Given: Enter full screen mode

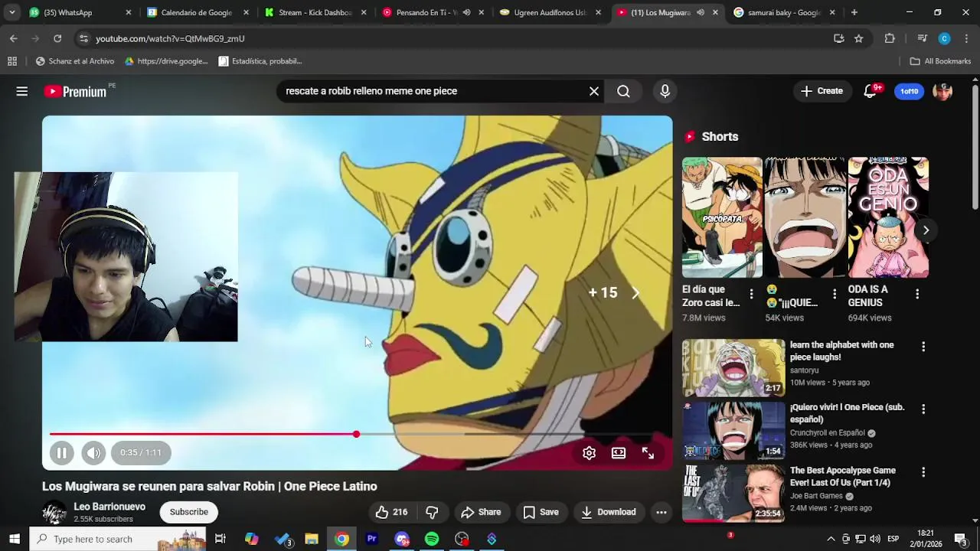Looking at the screenshot, I should (648, 453).
